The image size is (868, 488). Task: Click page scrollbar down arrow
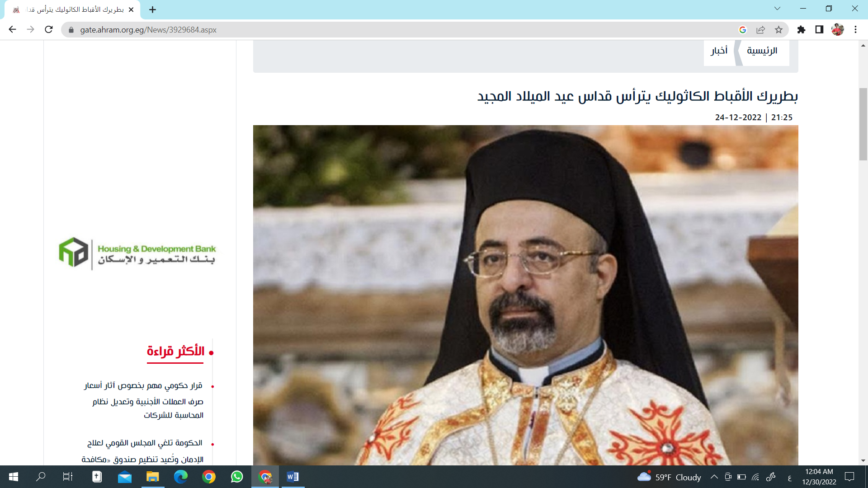click(x=863, y=460)
